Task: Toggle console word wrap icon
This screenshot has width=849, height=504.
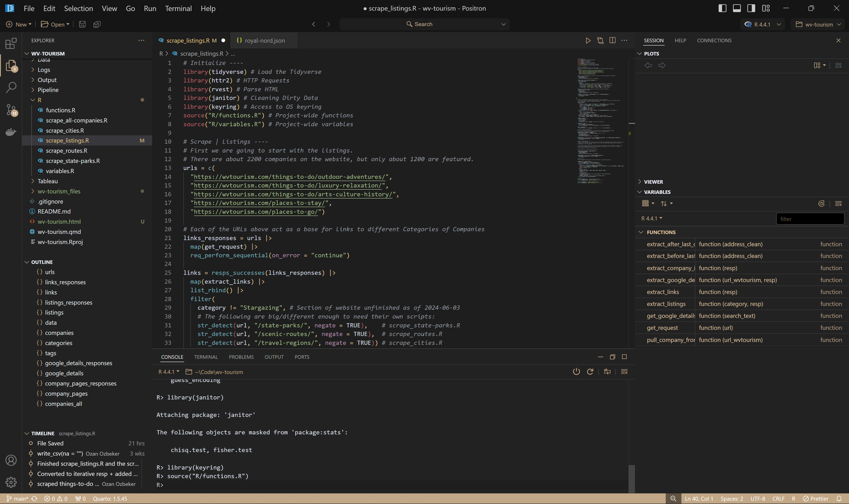Action: (607, 372)
